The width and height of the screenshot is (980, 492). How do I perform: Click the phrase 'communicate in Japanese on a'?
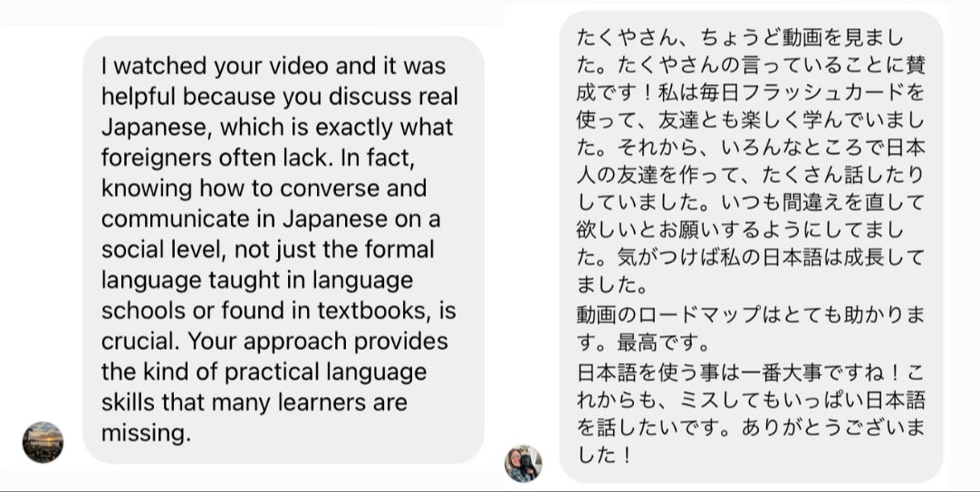tap(271, 218)
